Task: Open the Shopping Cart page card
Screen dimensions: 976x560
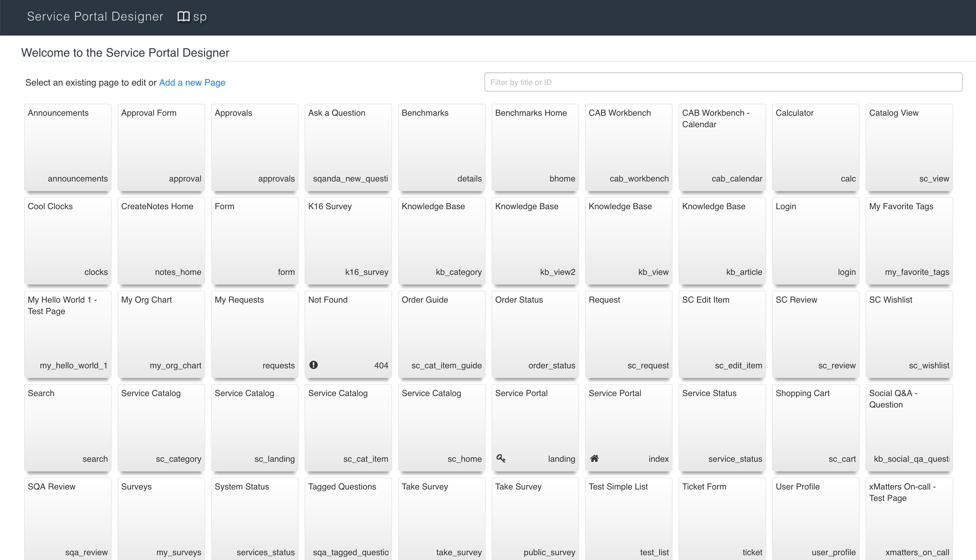Action: pos(816,428)
